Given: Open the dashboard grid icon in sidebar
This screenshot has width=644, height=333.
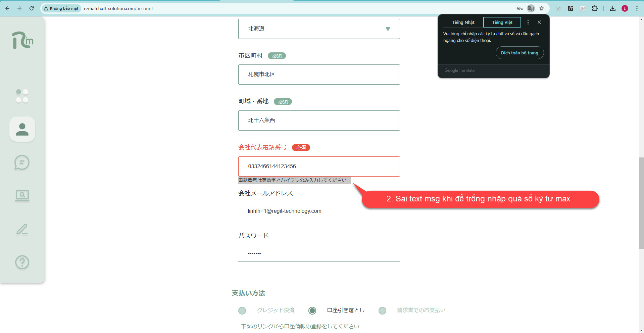Looking at the screenshot, I should coord(22,96).
